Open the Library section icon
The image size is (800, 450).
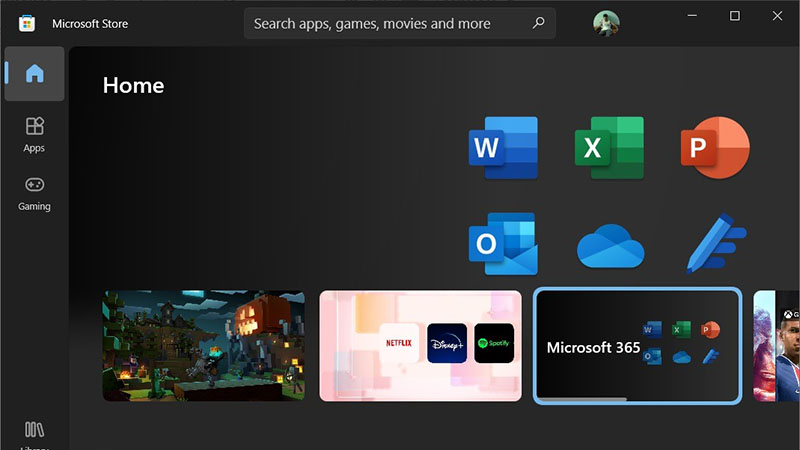pyautogui.click(x=34, y=430)
